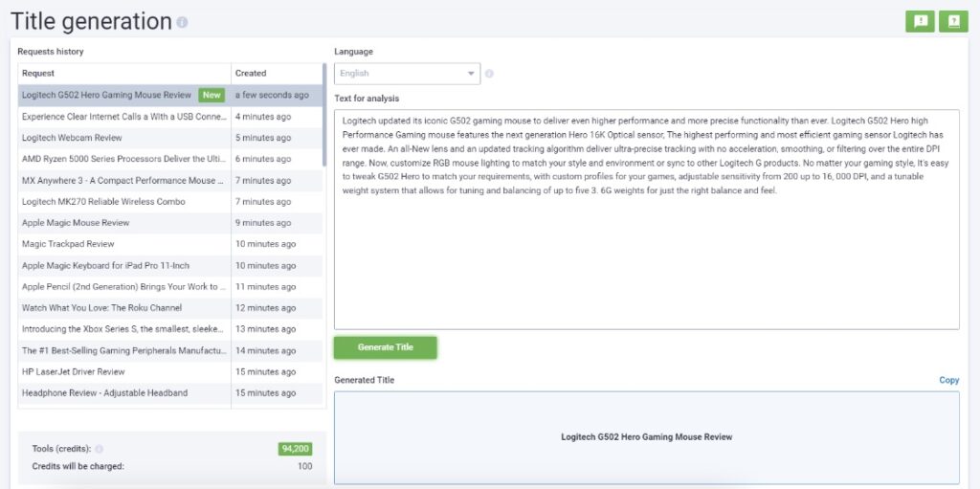Image resolution: width=980 pixels, height=489 pixels.
Task: Copy the generated title via Copy link
Action: pyautogui.click(x=948, y=380)
